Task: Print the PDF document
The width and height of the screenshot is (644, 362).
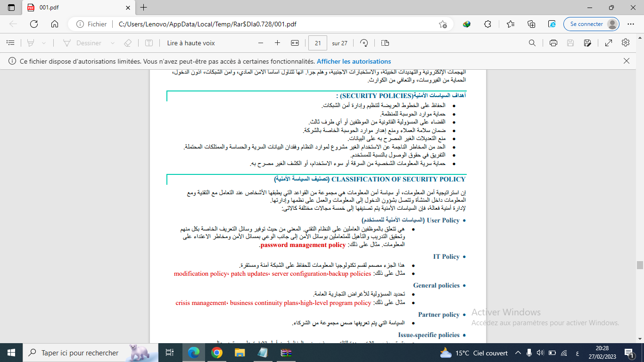Action: coord(553,43)
